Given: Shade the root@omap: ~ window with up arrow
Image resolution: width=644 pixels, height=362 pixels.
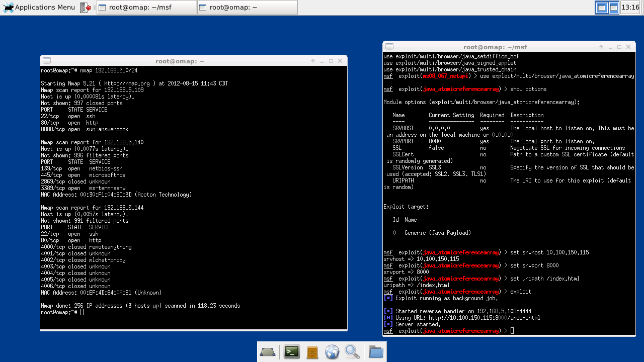Looking at the screenshot, I should [313, 61].
